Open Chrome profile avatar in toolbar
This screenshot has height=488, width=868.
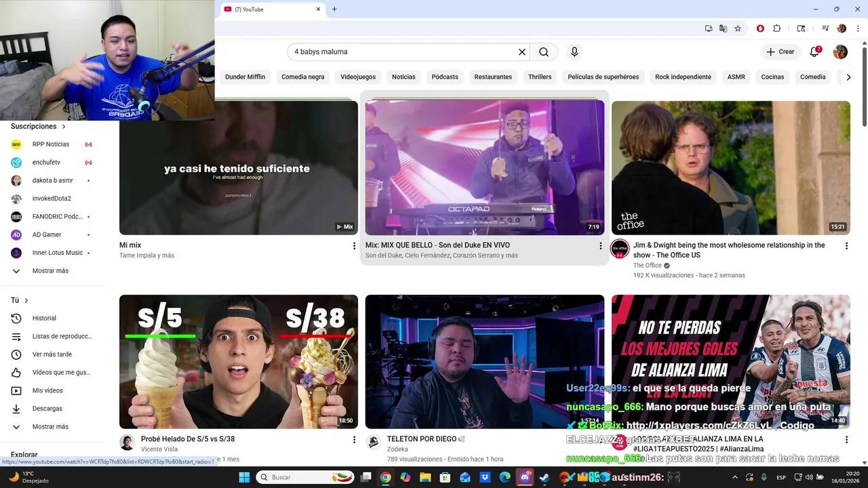842,28
